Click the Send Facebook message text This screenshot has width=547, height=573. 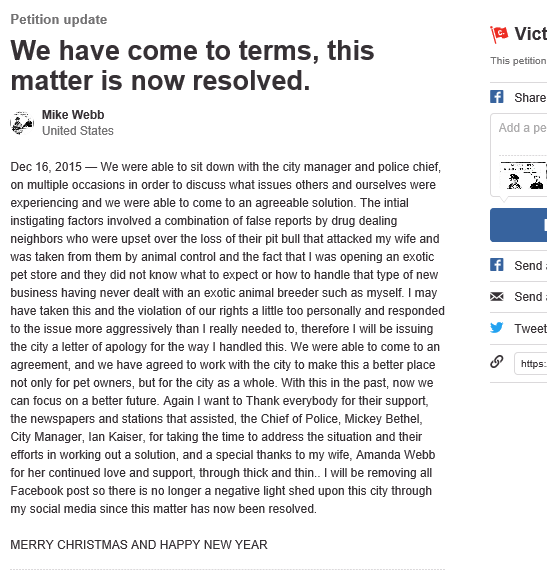531,266
